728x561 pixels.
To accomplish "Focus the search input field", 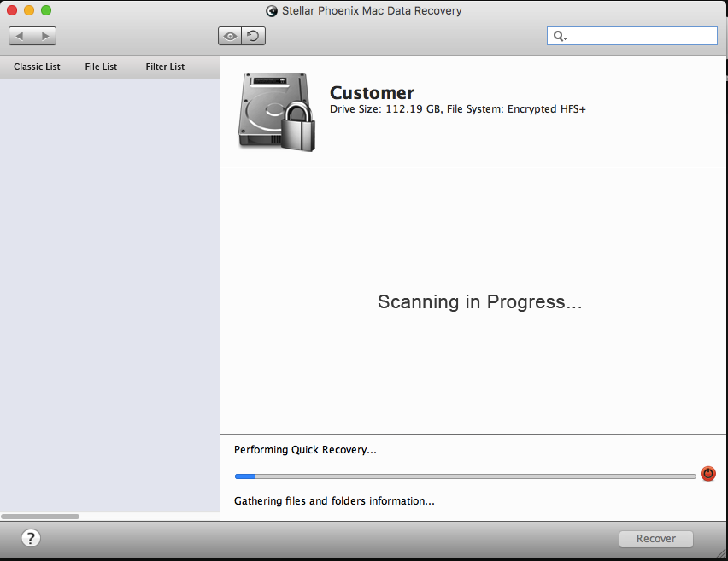I will pos(632,36).
